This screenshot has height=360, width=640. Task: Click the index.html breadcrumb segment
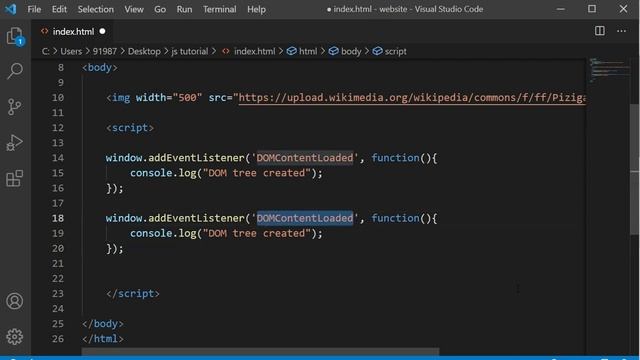point(249,51)
